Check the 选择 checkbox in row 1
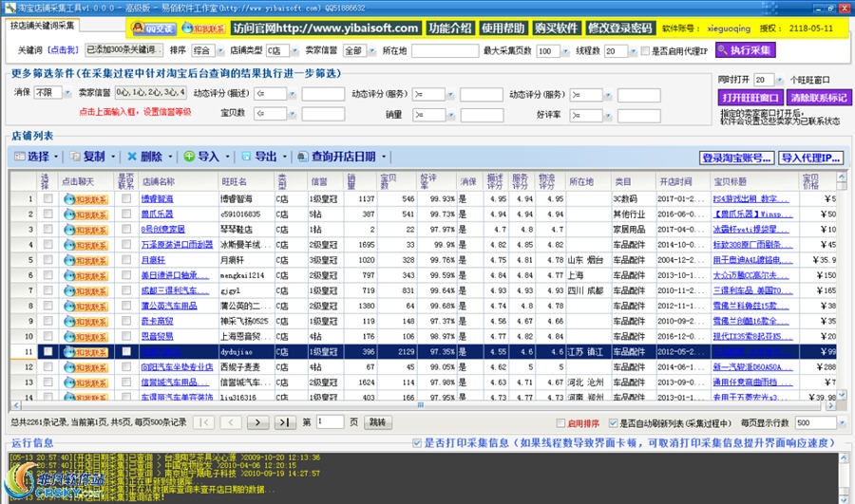Screen dimensions: 855x504 point(48,199)
